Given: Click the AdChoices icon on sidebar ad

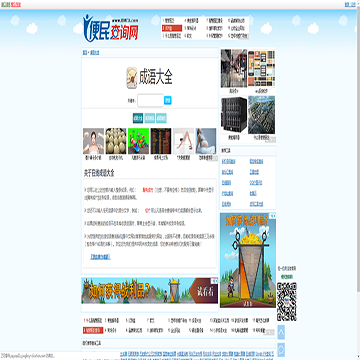Looking at the screenshot, I should point(273,216).
